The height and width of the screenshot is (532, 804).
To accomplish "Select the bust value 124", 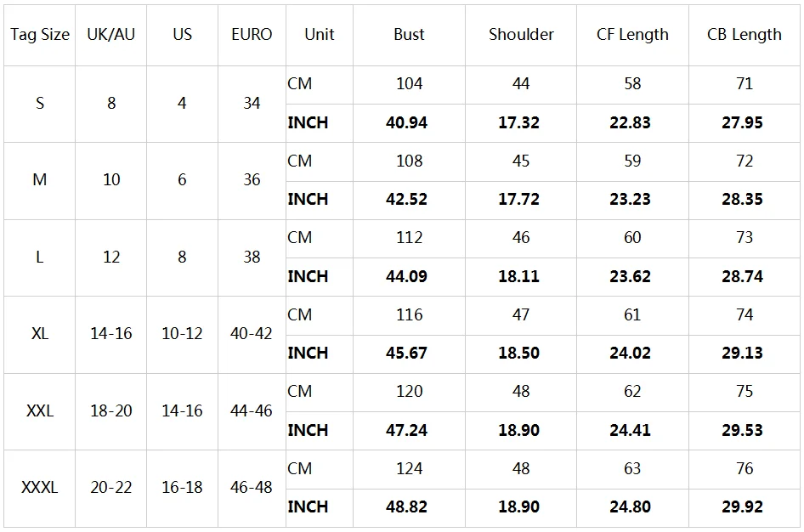I will click(x=409, y=468).
